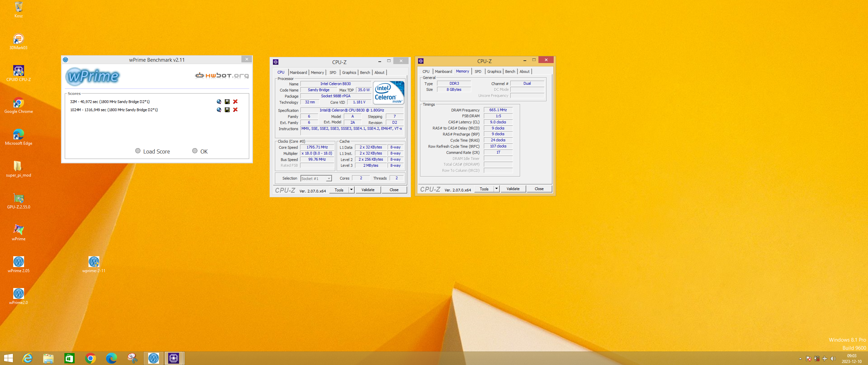Open the wPrime2.0 desktop icon
The width and height of the screenshot is (868, 365).
point(19,297)
